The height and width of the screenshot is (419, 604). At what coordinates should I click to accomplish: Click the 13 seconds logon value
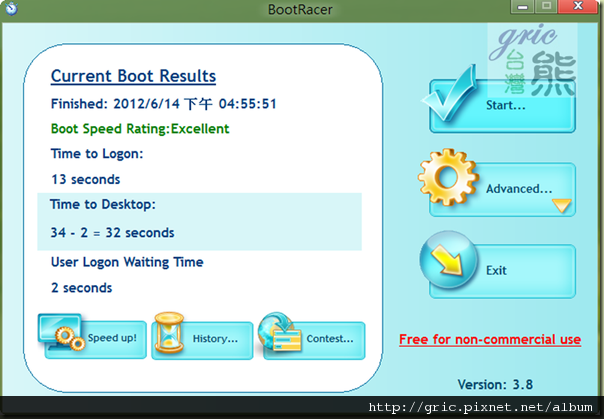click(x=86, y=179)
